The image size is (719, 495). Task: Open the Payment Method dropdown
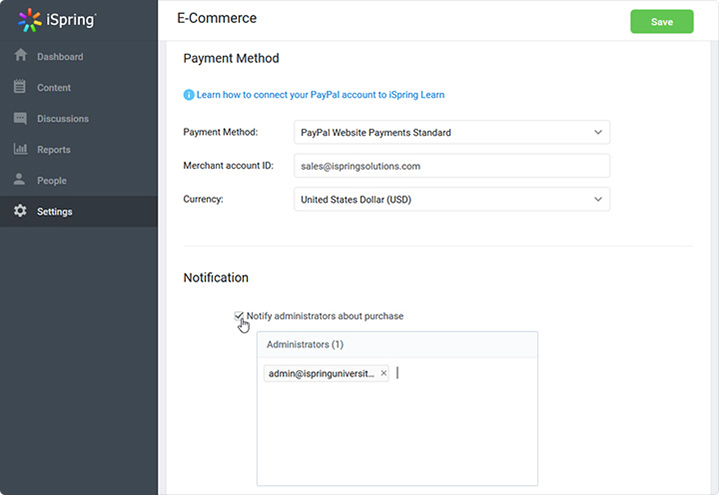tap(452, 132)
